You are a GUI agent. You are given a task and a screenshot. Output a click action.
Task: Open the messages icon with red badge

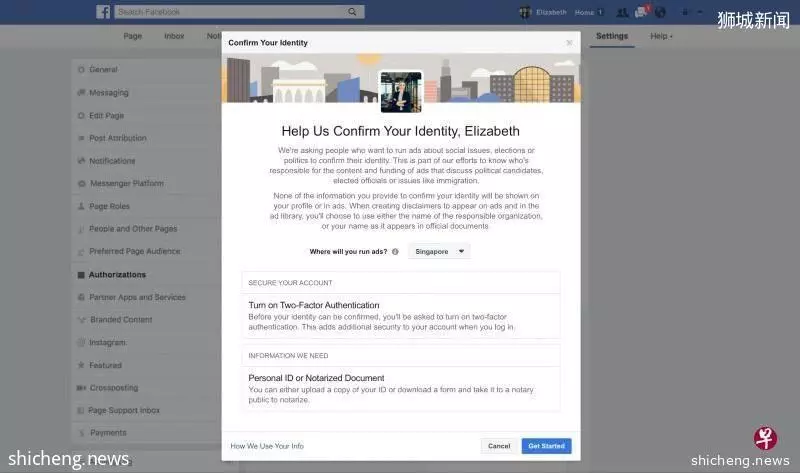pyautogui.click(x=641, y=12)
